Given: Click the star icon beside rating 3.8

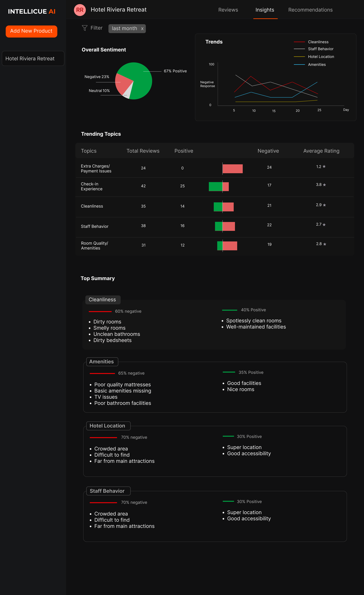Looking at the screenshot, I should coord(324,185).
